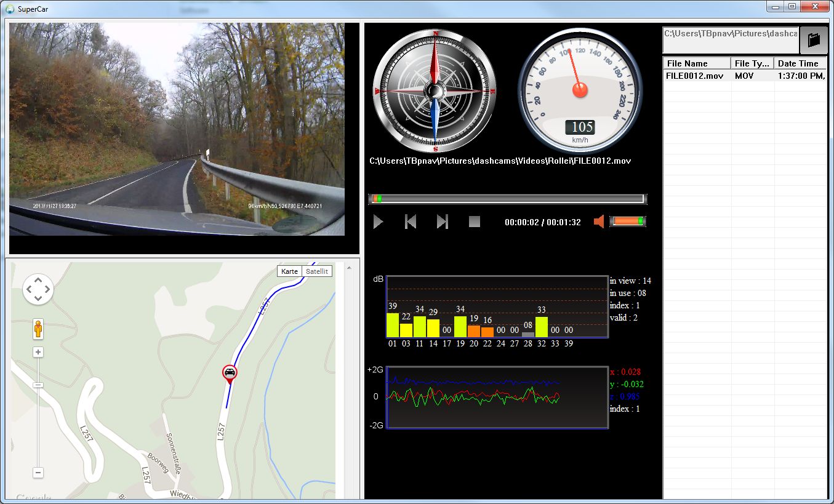Click the video progress seek bar
Screen dimensions: 834x504
pos(507,199)
